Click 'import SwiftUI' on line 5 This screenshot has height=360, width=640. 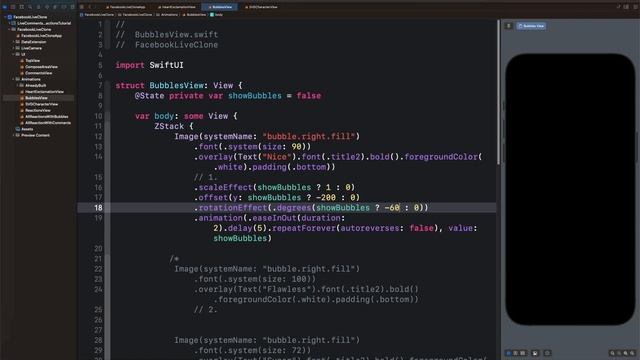click(149, 65)
